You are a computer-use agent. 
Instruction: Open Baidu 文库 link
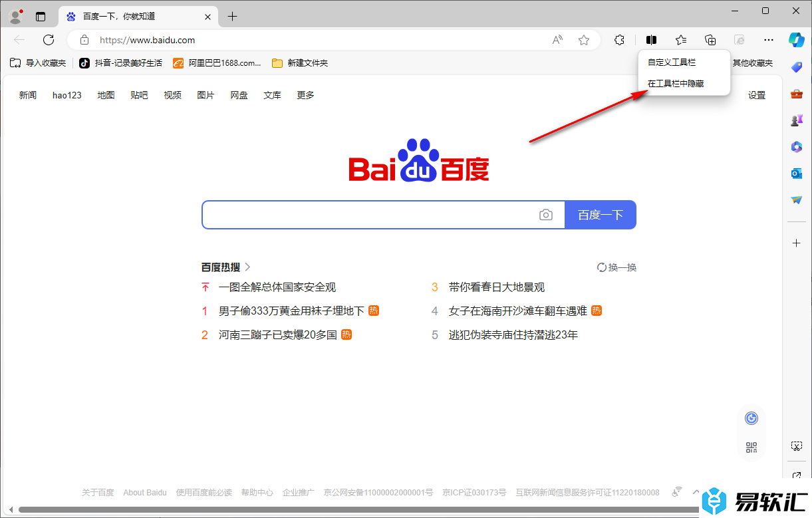click(x=272, y=95)
